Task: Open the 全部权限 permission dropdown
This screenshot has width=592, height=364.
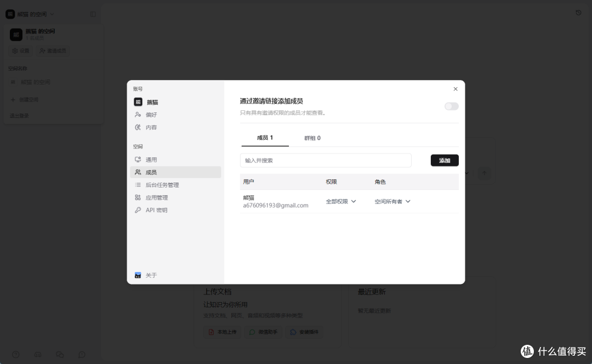Action: (x=341, y=202)
